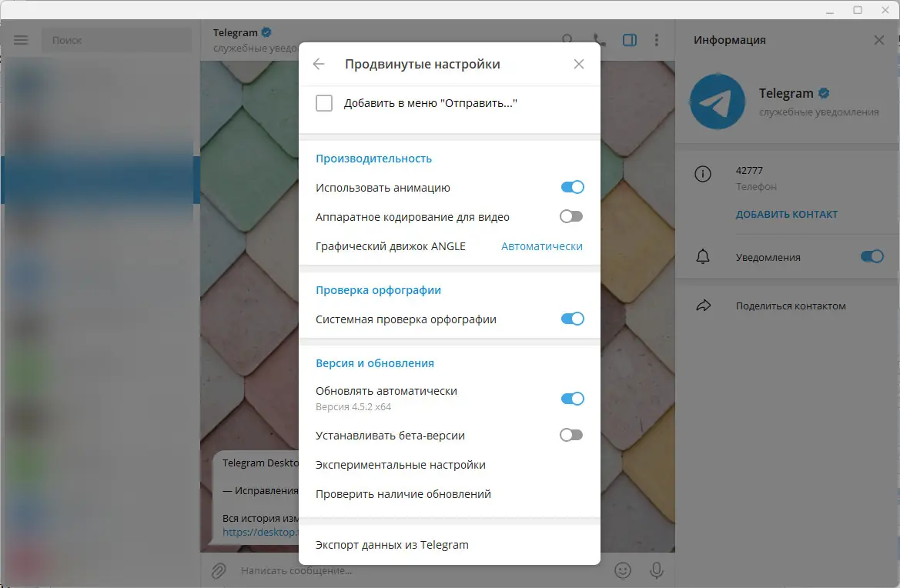
Task: Open the hamburger menu in sidebar
Action: 21,39
